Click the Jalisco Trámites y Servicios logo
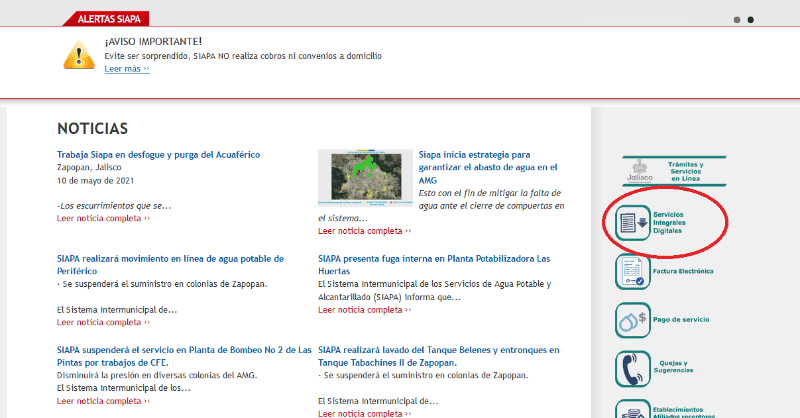The image size is (800, 418). pos(637,170)
